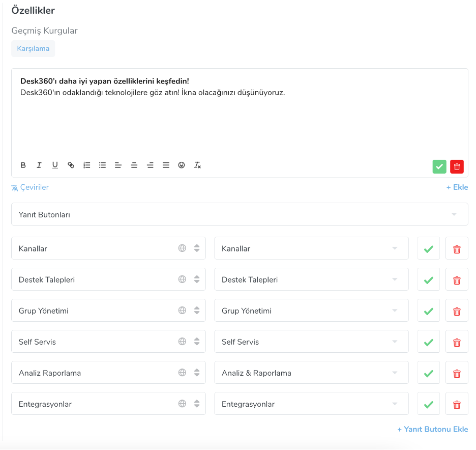This screenshot has height=450, width=476.
Task: Open the Self Servis target dropdown
Action: click(311, 341)
